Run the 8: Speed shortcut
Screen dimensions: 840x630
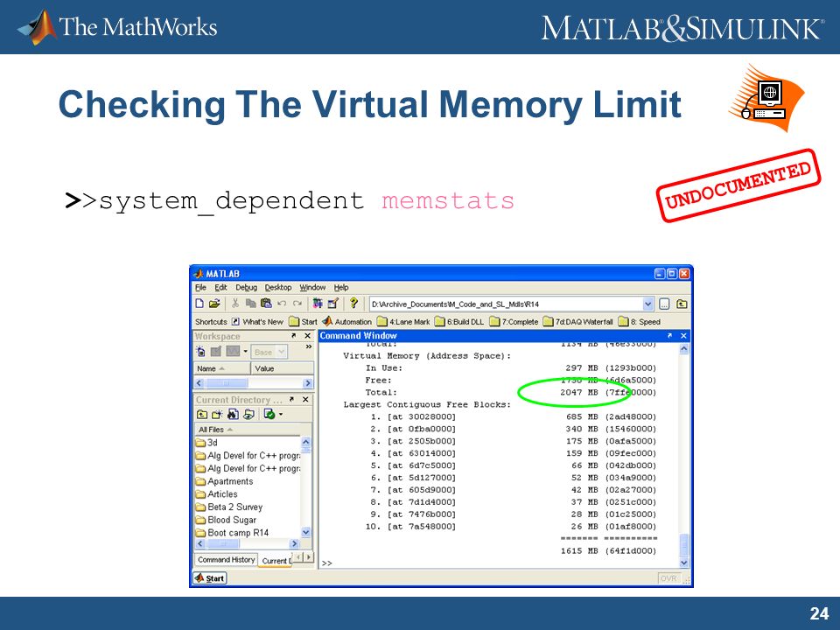coord(640,322)
